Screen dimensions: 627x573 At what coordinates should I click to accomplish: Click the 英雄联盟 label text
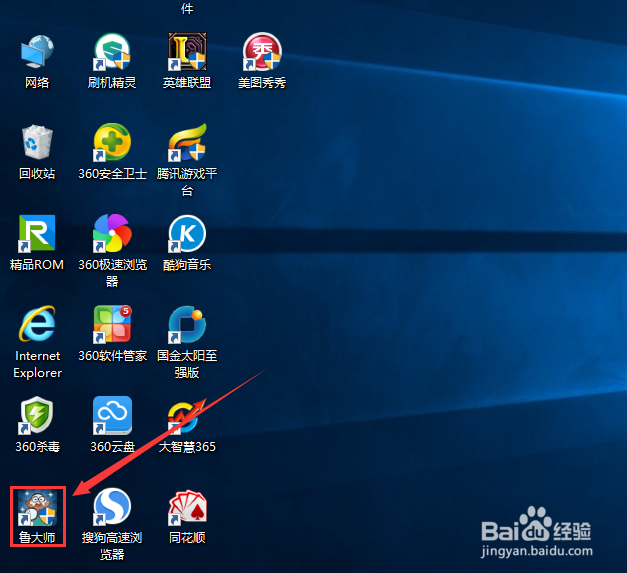[187, 83]
